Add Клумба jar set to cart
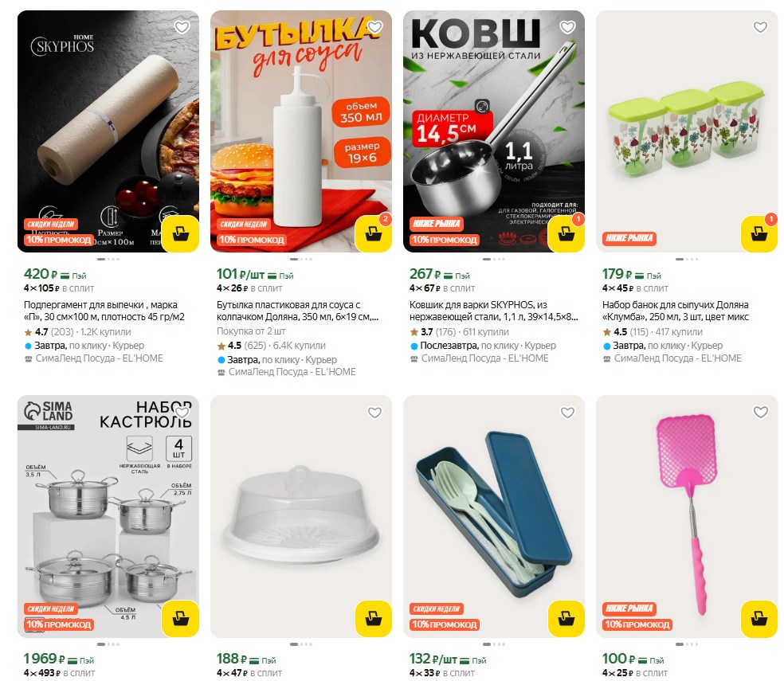Screen dimensions: 784x681 click(759, 233)
